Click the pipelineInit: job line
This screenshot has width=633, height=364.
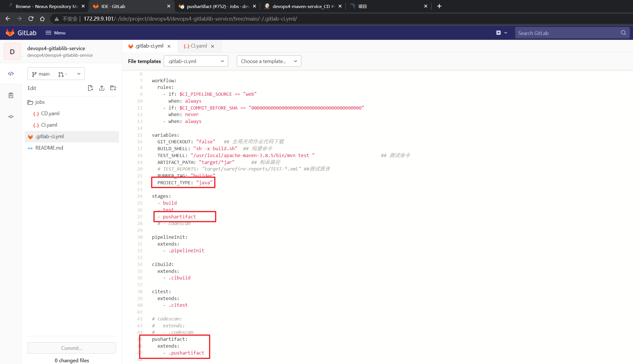pos(170,237)
